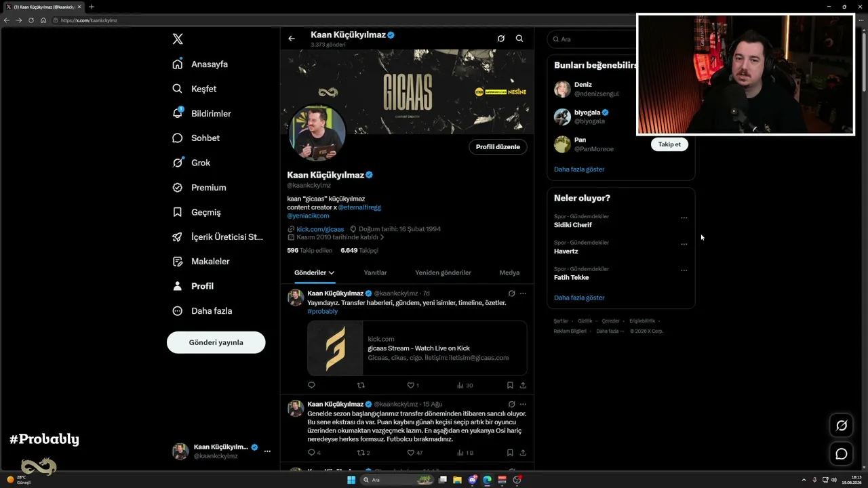Show more suggestions under Pan
This screenshot has height=488, width=868.
(x=579, y=169)
